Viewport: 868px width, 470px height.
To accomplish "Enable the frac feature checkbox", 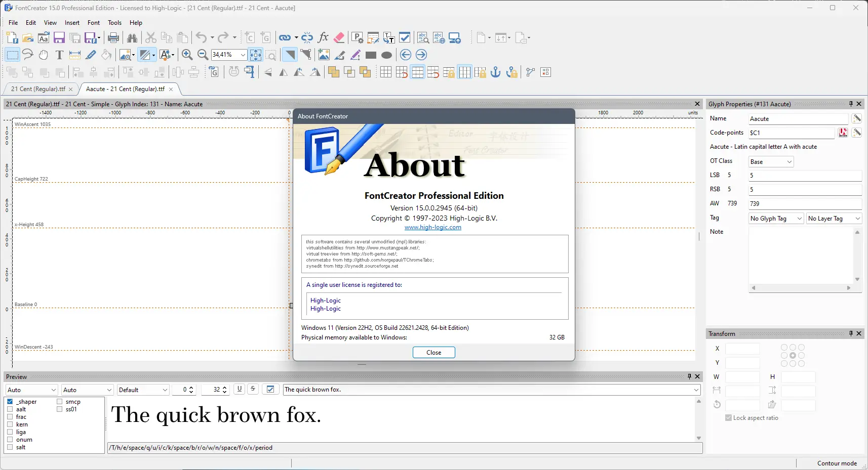I will 10,417.
